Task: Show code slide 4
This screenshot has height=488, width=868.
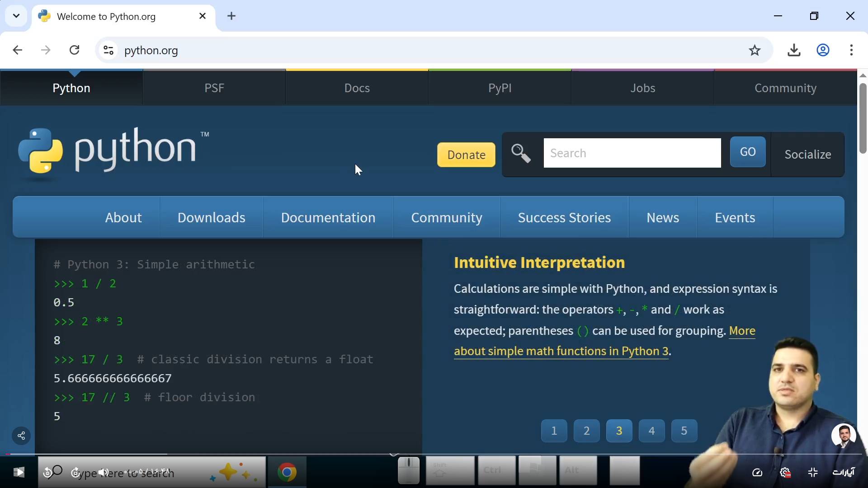Action: (x=652, y=431)
